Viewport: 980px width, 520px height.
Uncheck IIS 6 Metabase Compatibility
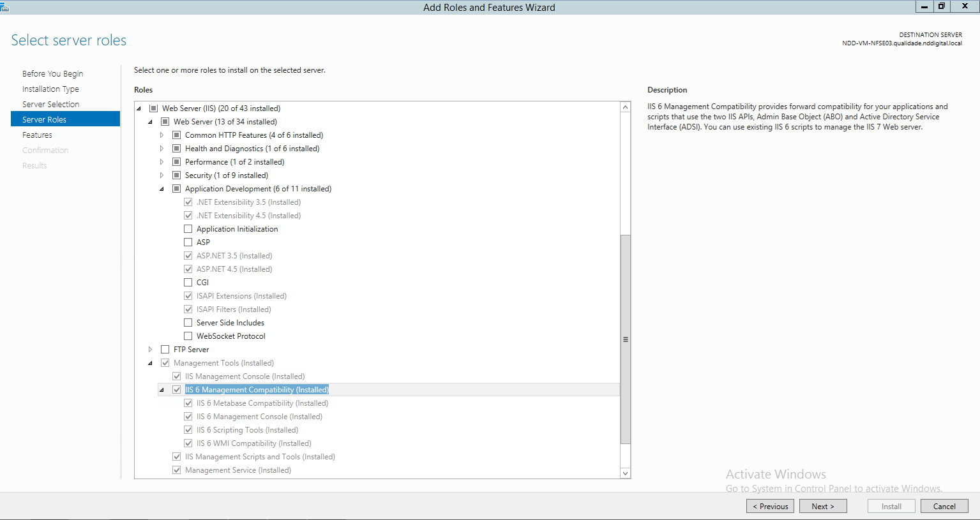tap(188, 403)
